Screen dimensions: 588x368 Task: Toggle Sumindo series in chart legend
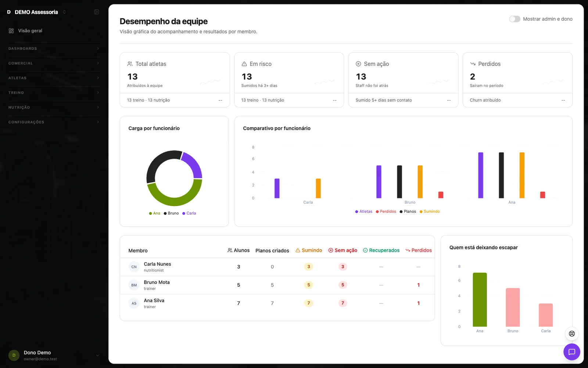click(429, 212)
